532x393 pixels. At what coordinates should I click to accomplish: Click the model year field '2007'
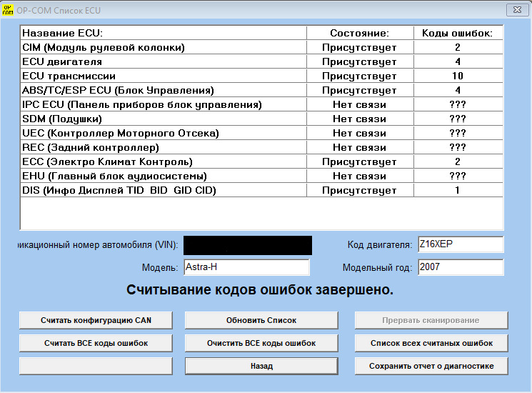[x=461, y=267]
